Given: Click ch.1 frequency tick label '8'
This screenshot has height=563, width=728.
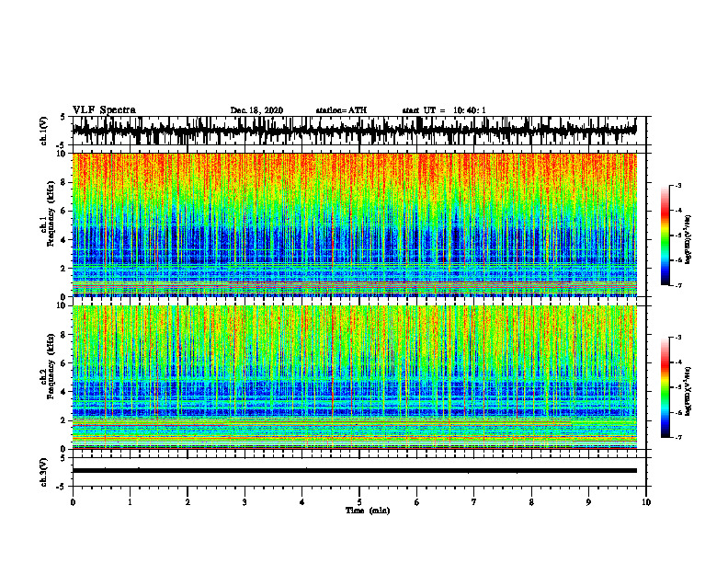Looking at the screenshot, I should coord(63,182).
